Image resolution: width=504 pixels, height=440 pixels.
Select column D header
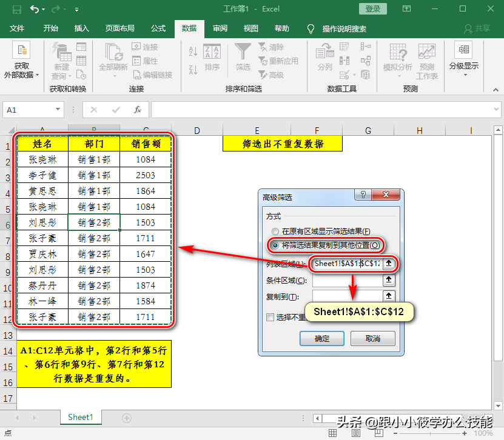pyautogui.click(x=197, y=130)
